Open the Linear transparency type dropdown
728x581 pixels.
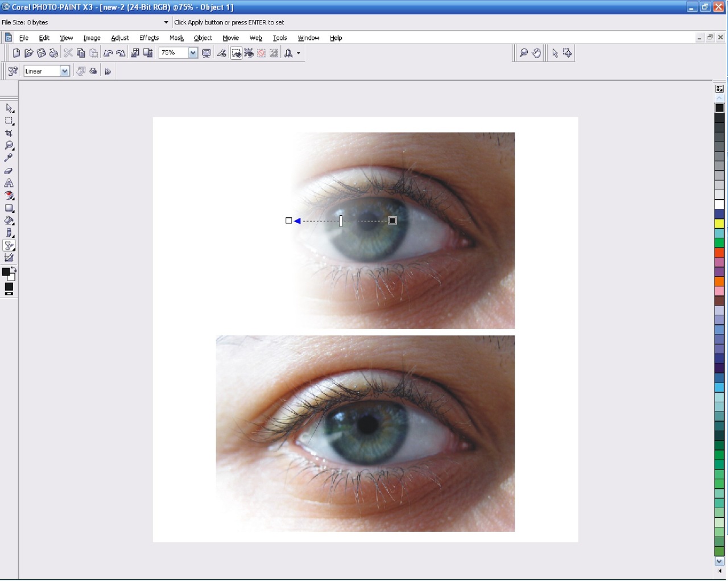[x=65, y=71]
